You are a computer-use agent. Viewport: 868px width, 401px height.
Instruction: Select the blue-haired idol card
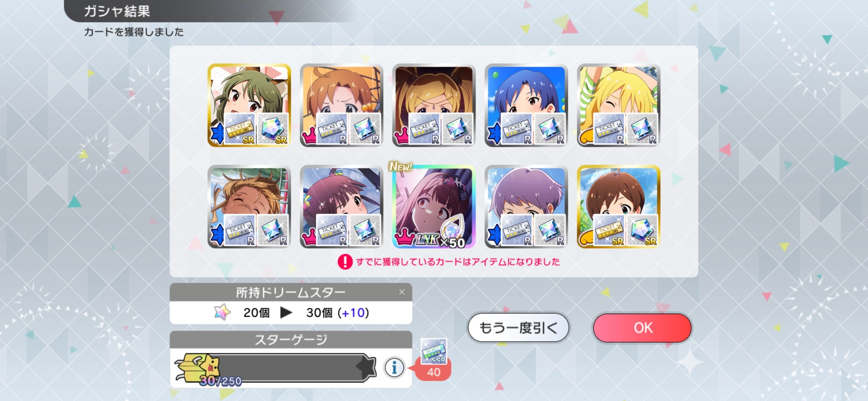tap(526, 105)
